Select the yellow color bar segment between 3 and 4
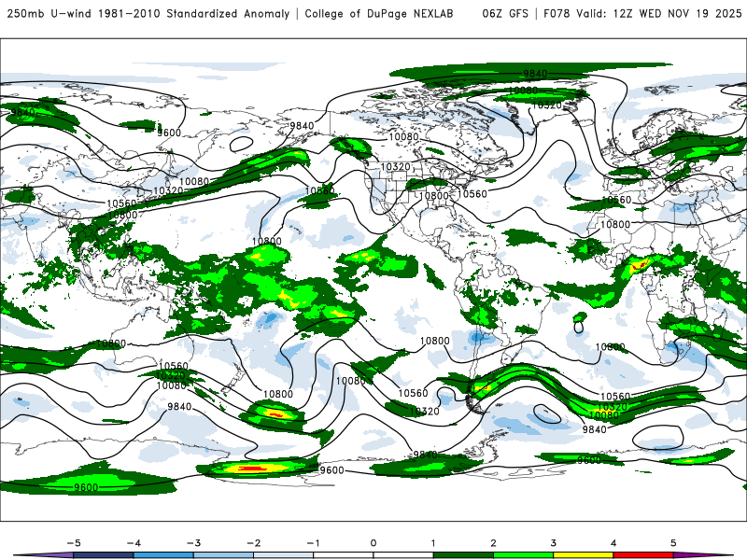This screenshot has width=747, height=560. tap(584, 555)
